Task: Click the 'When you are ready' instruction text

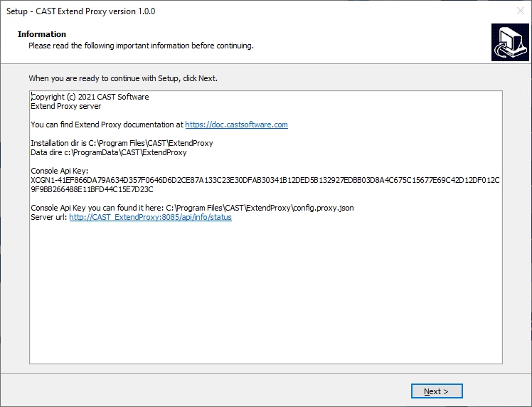Action: pos(123,78)
